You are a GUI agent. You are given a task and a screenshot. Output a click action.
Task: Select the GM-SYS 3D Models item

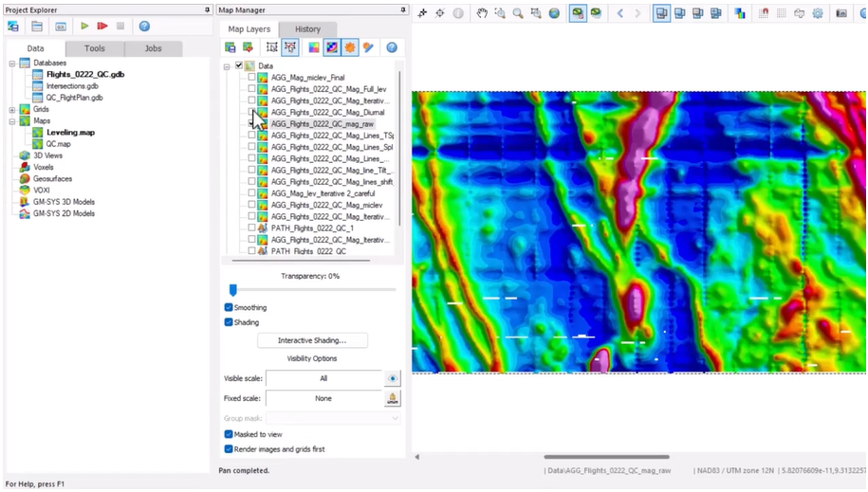pos(64,202)
